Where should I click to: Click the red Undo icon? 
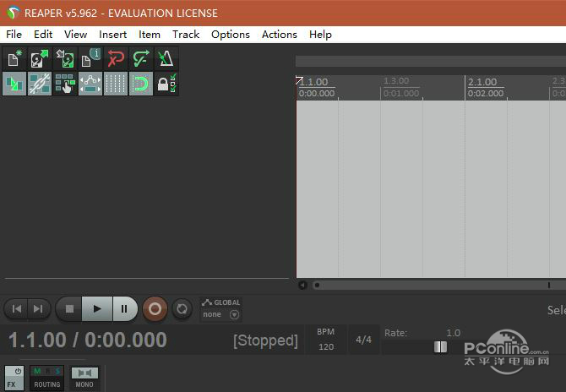[x=116, y=58]
